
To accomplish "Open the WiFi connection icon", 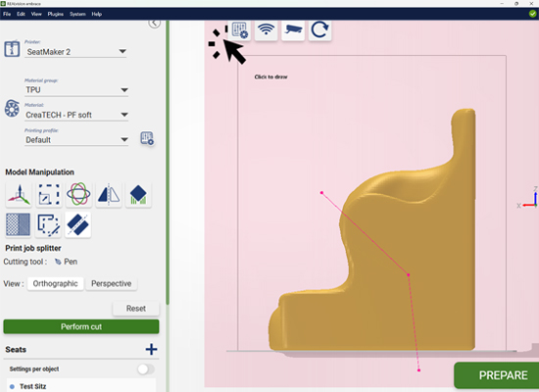I will pyautogui.click(x=266, y=30).
